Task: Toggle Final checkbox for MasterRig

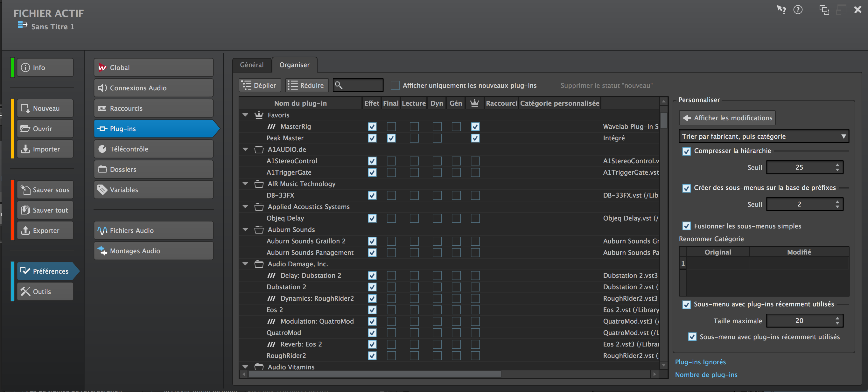Action: coord(391,127)
